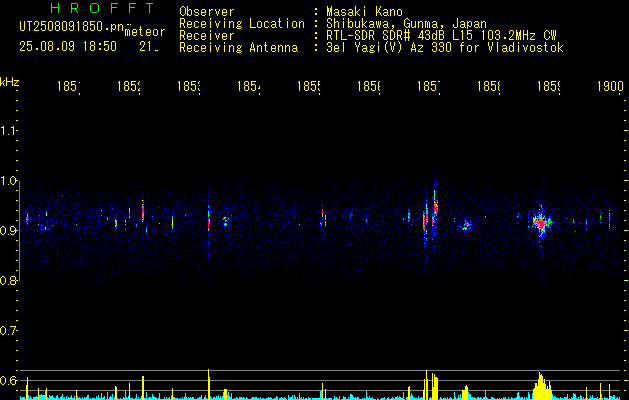Click the kHz axis unit label
The width and height of the screenshot is (629, 400).
click(9, 82)
